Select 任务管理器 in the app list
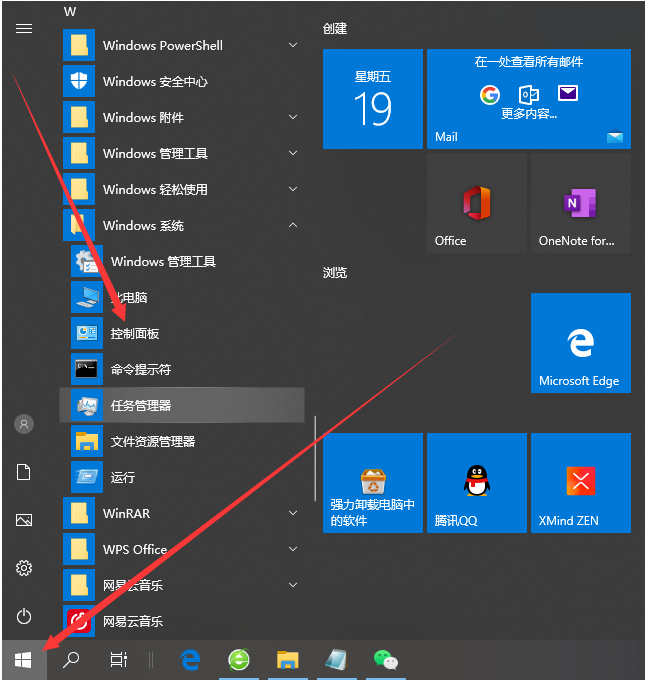This screenshot has width=645, height=681. coord(141,405)
